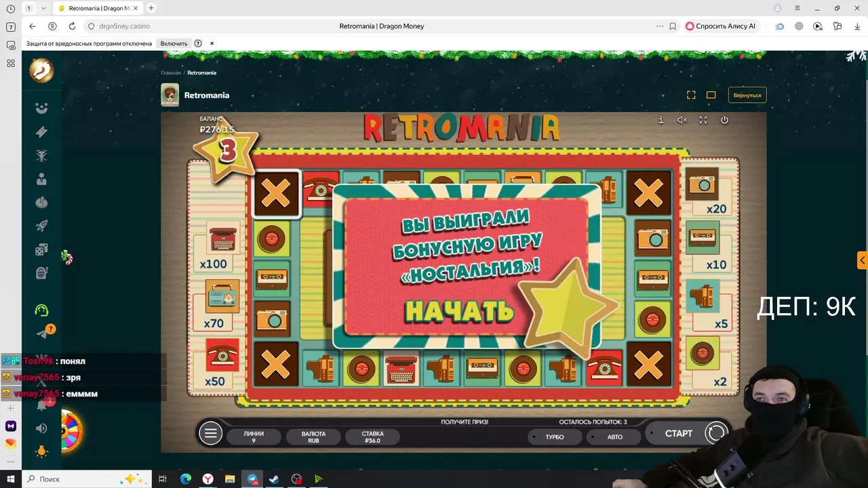
Task: Open File Explorer from taskbar
Action: [230, 479]
